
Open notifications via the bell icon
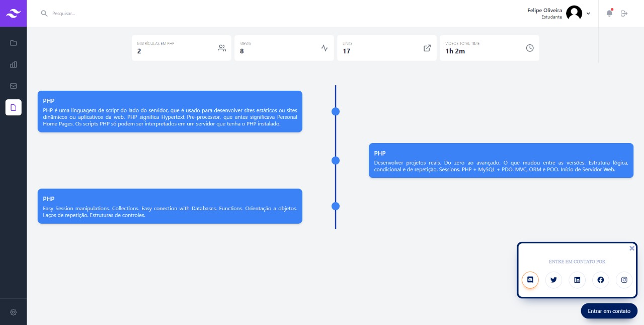point(609,14)
